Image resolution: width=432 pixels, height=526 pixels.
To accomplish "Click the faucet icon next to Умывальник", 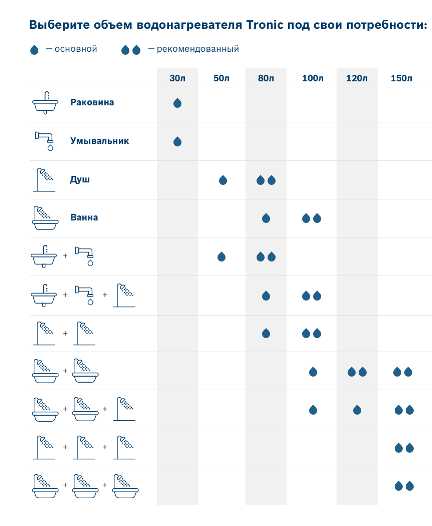I will [44, 141].
